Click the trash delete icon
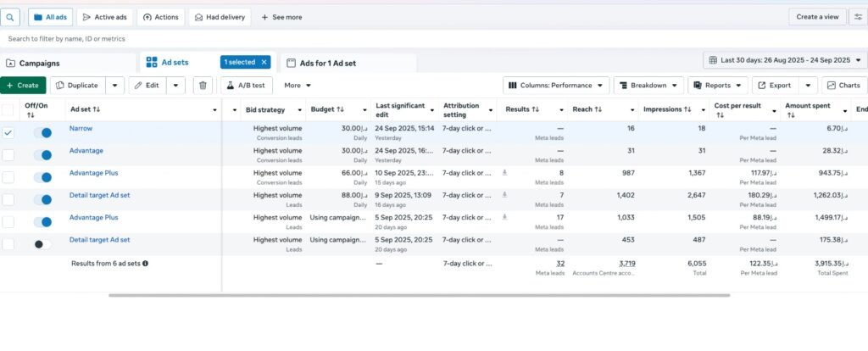The width and height of the screenshot is (868, 351). (202, 85)
